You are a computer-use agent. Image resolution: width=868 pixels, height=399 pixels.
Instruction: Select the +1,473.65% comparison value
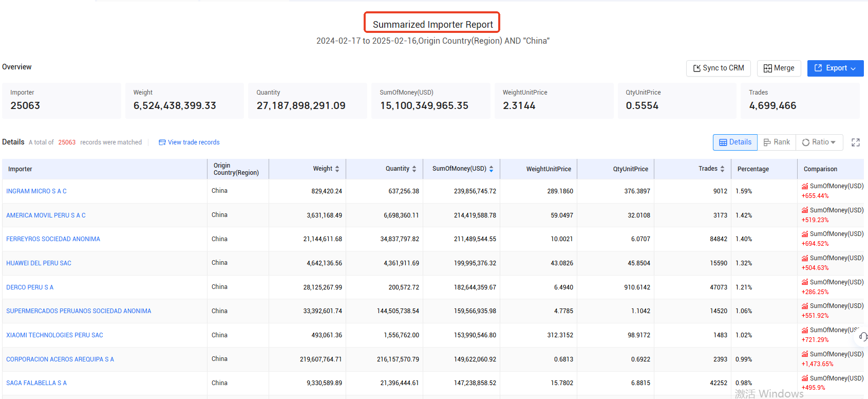(x=818, y=364)
